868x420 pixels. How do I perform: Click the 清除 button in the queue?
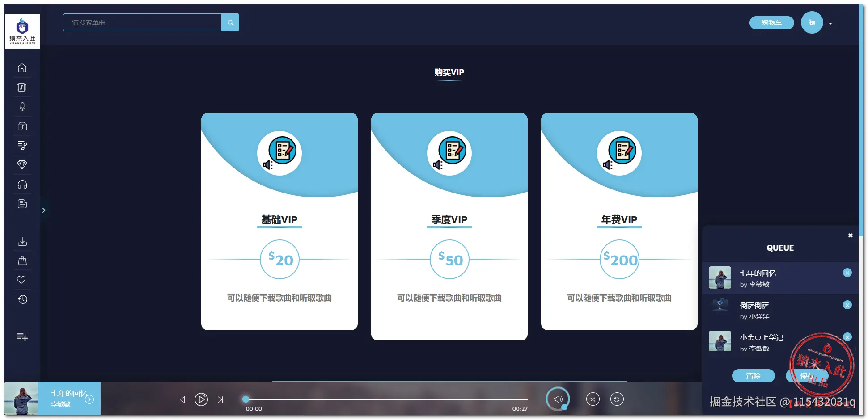753,376
